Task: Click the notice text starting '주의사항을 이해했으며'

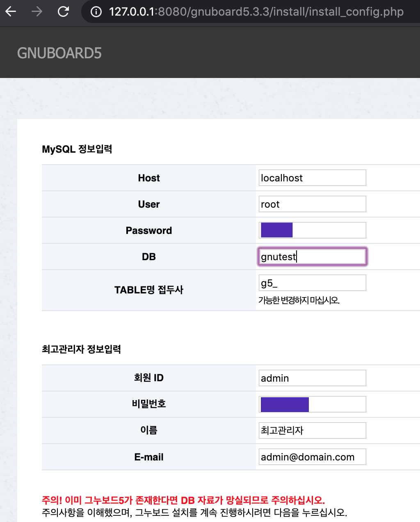Action: click(194, 513)
